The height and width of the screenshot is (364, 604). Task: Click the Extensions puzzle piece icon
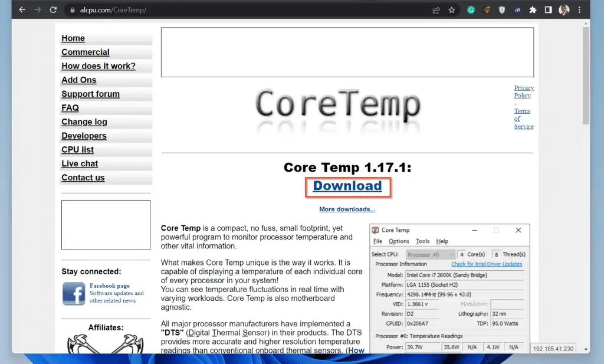[532, 9]
